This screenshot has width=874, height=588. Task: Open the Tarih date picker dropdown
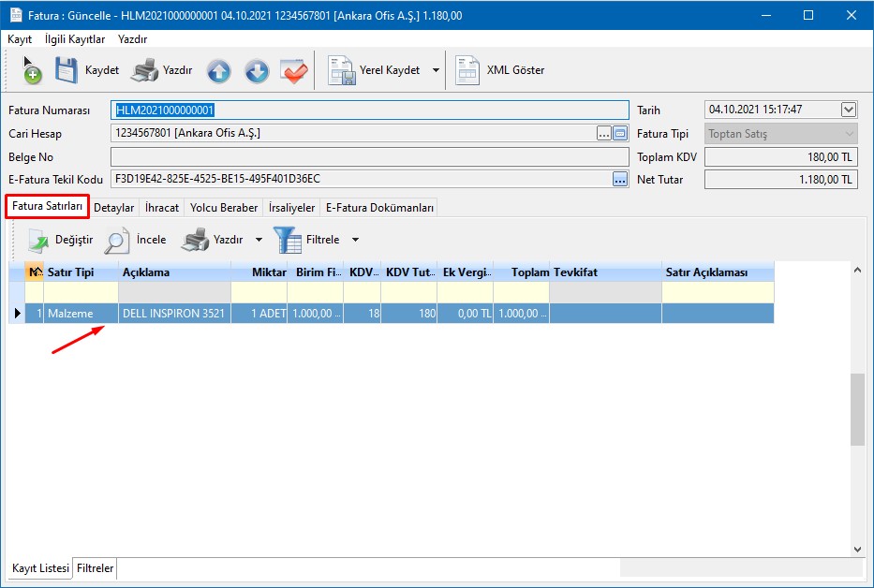pos(849,110)
